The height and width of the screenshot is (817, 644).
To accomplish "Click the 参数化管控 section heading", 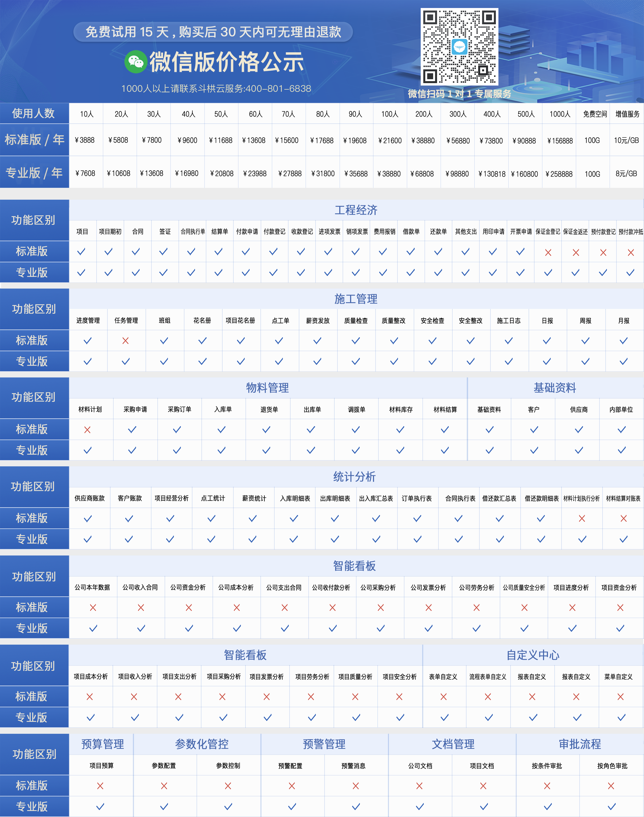I will click(x=202, y=744).
